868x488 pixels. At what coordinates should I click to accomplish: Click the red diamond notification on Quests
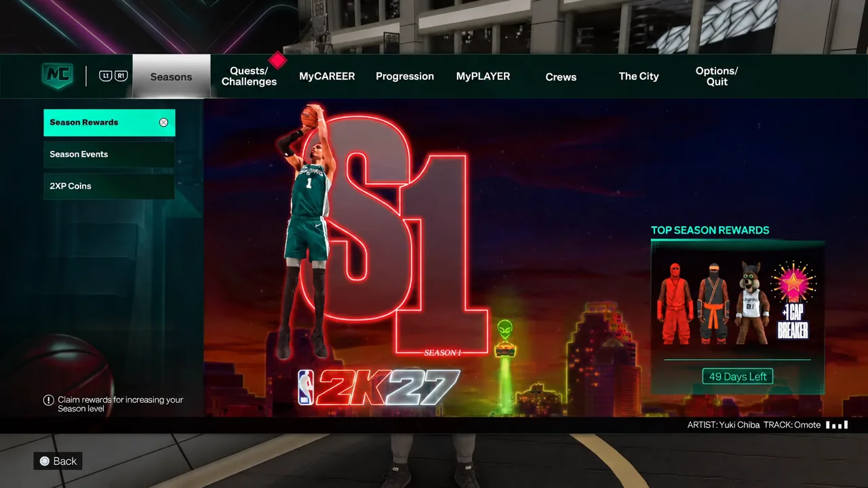[x=278, y=60]
